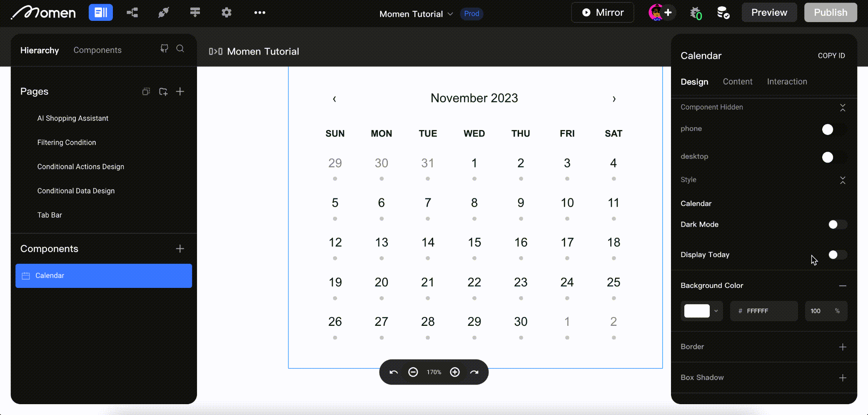This screenshot has height=415, width=868.
Task: Switch to the Content tab
Action: [737, 82]
